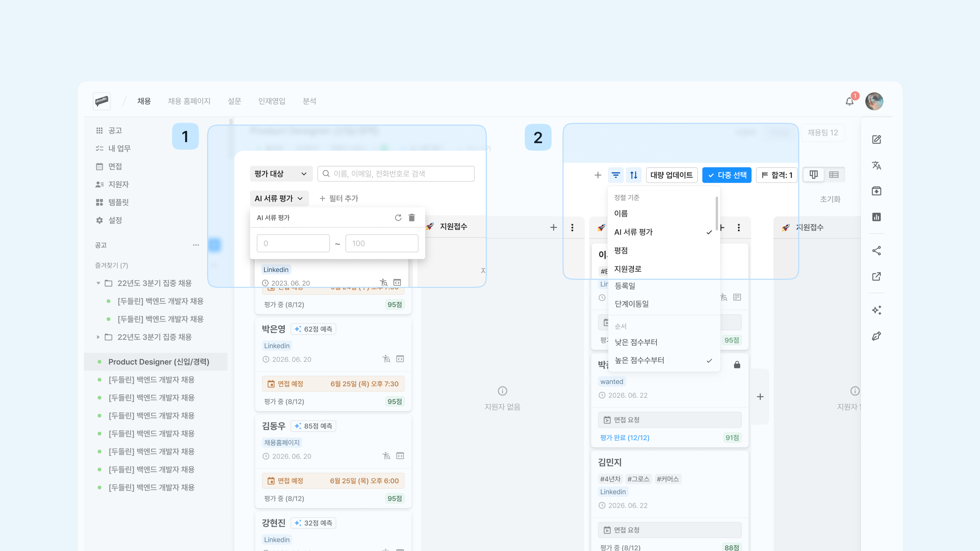Screen dimensions: 980x551
Task: Open code view icon on 박은영 card
Action: point(400,359)
